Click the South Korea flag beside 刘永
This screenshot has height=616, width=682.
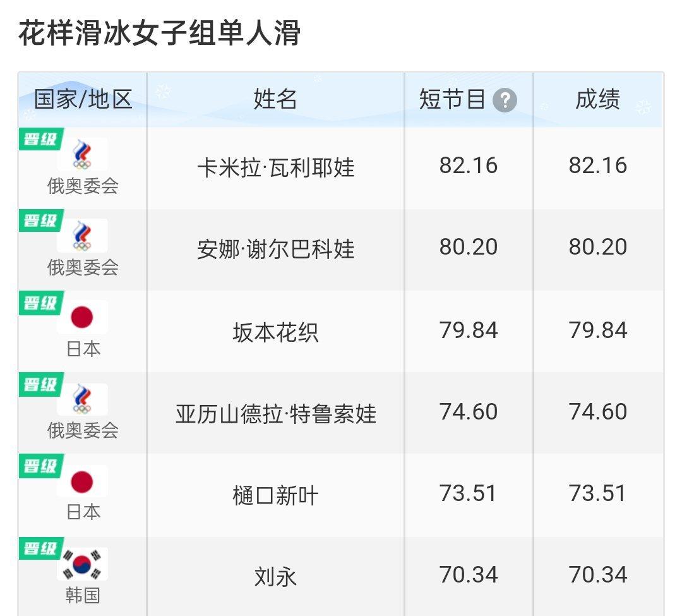82,564
